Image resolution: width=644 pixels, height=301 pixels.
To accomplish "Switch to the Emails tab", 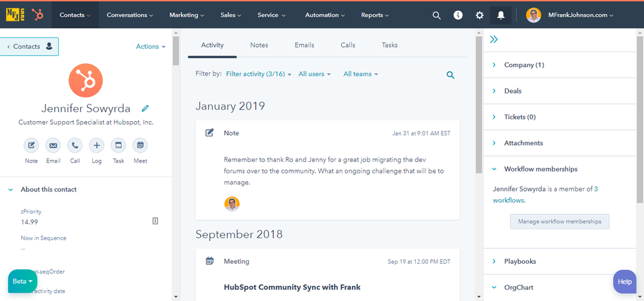I will (304, 45).
